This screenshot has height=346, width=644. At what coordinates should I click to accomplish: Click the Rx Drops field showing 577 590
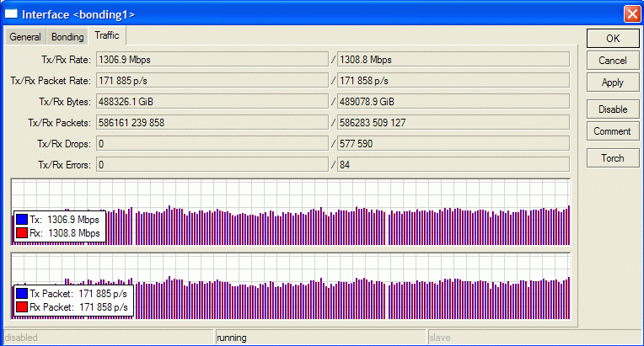pyautogui.click(x=453, y=143)
